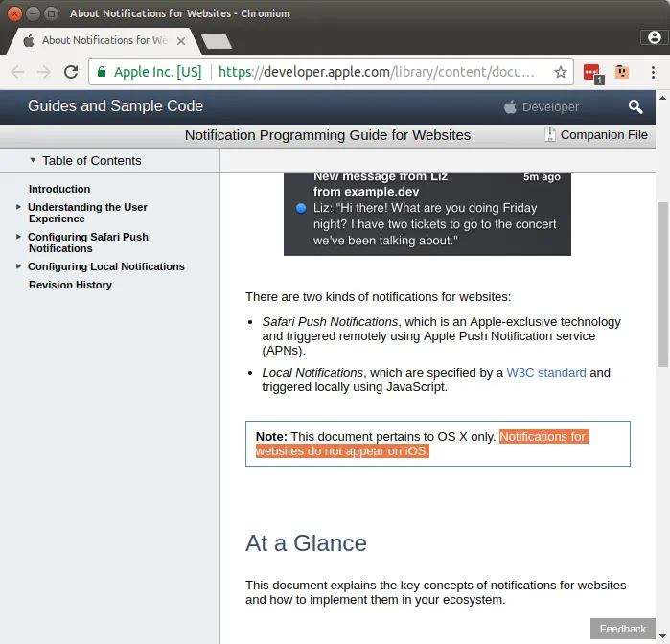Image resolution: width=670 pixels, height=644 pixels.
Task: Click the Companion File document icon
Action: point(550,134)
